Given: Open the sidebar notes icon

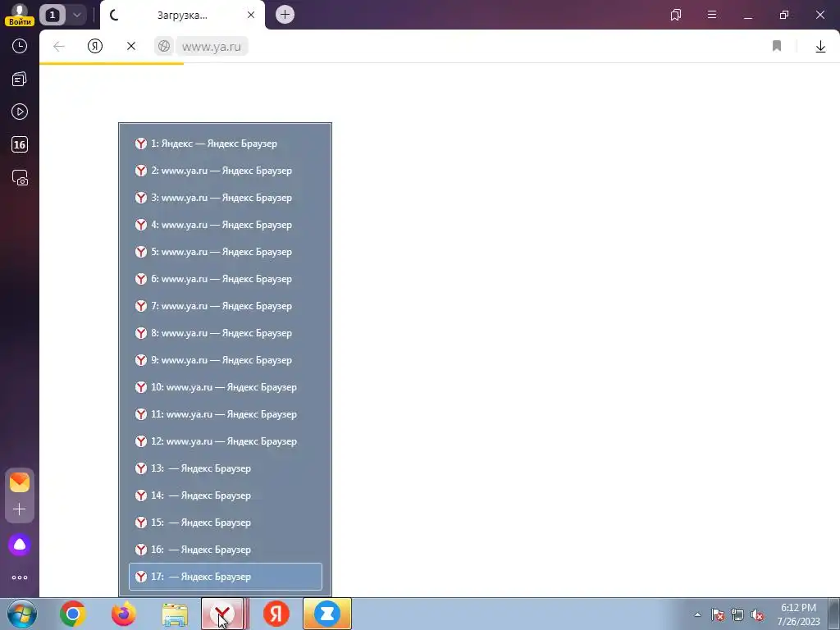Looking at the screenshot, I should click(x=20, y=80).
